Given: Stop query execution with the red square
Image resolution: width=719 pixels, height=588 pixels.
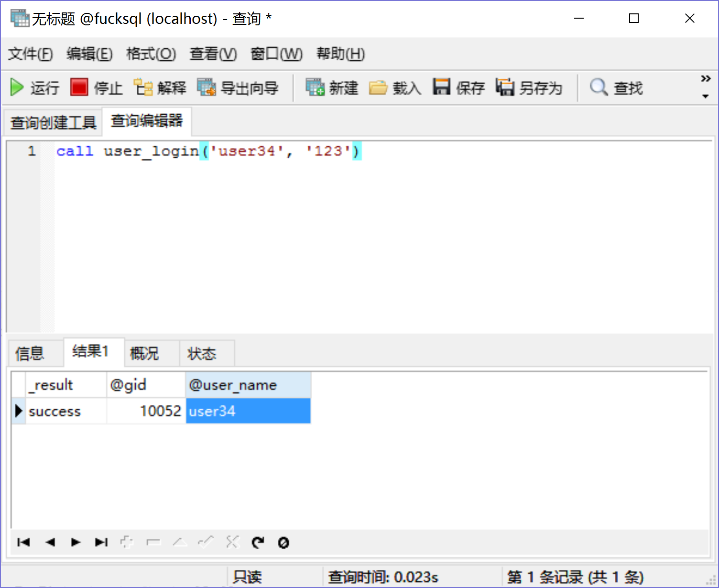Looking at the screenshot, I should pyautogui.click(x=79, y=87).
